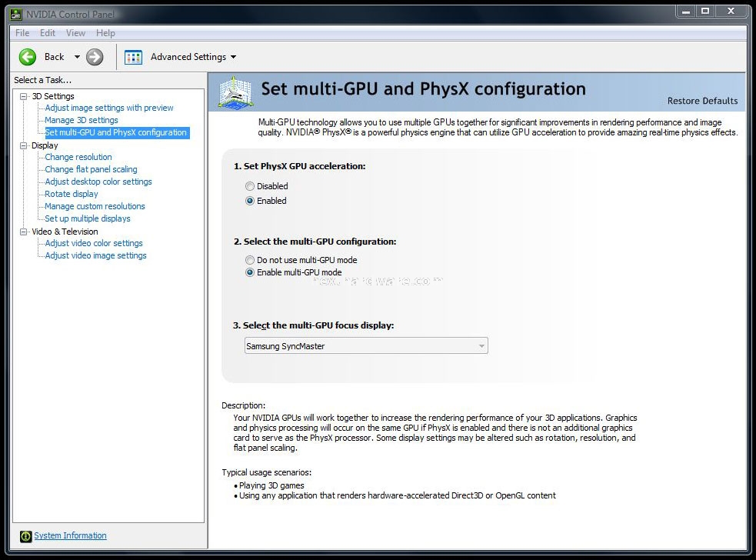Open Set up multiple displays task

pyautogui.click(x=88, y=218)
